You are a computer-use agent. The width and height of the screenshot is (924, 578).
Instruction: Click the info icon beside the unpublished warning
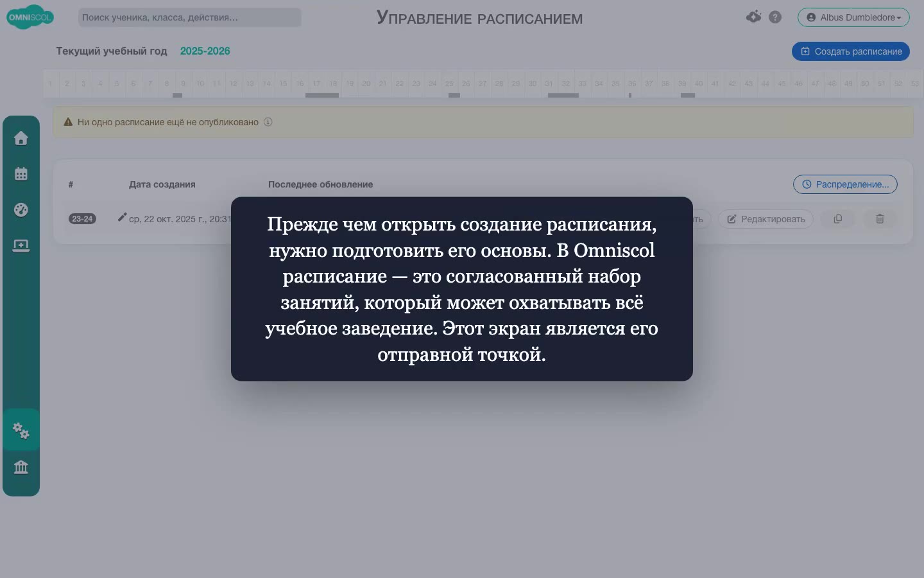click(x=268, y=122)
